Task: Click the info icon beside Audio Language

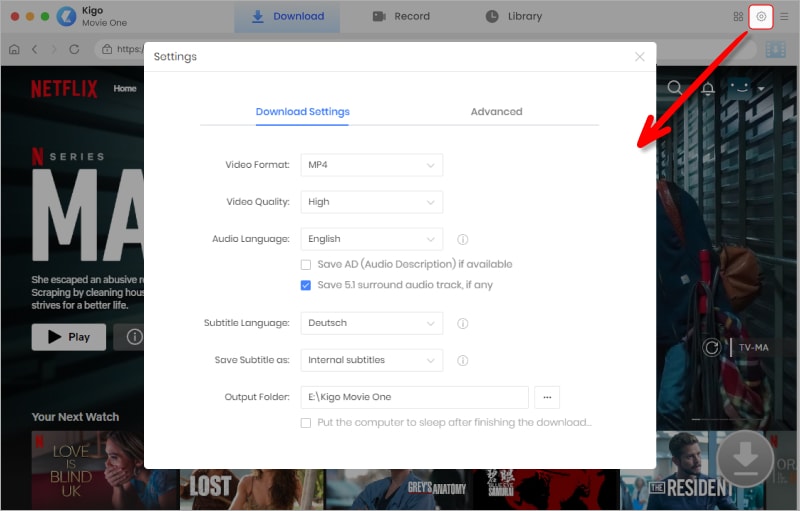Action: (x=463, y=239)
